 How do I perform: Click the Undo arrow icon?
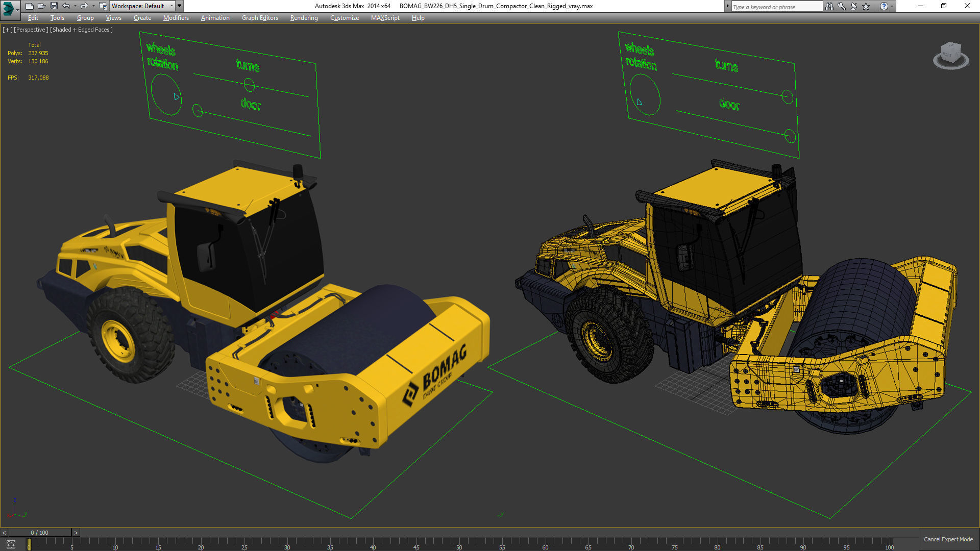[x=66, y=6]
